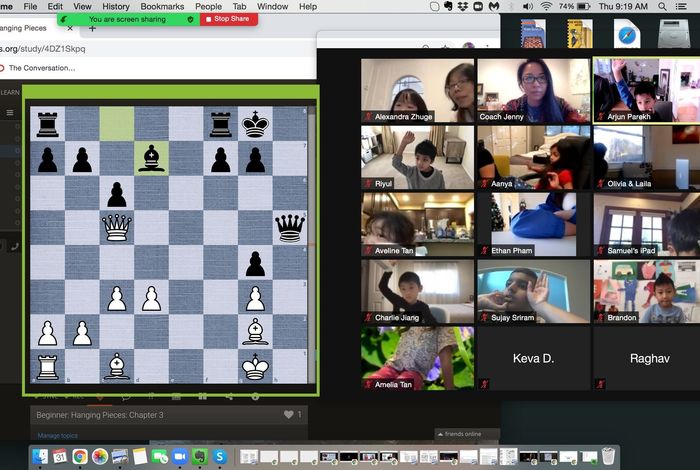Open the Help menu

pos(308,6)
